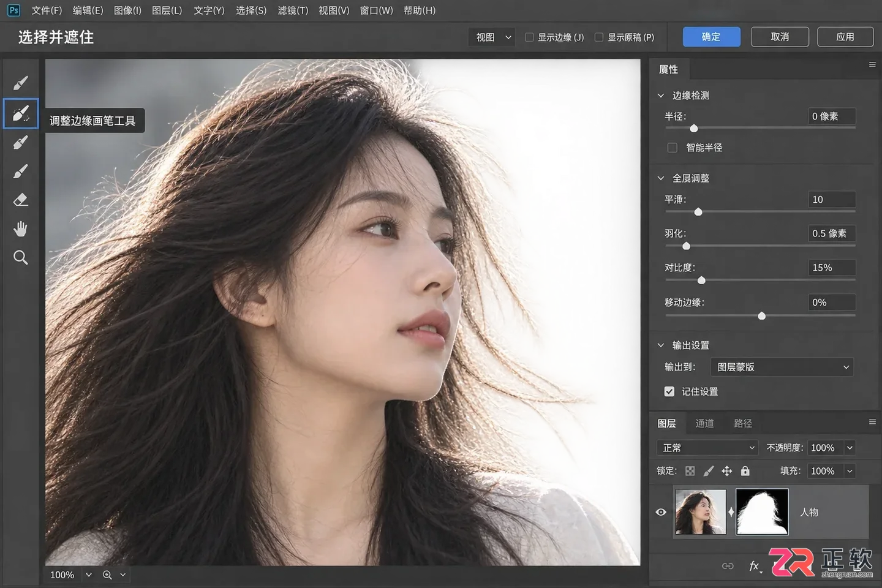The image size is (882, 588).
Task: Enable the 显示原稿 (P) checkbox
Action: 599,37
